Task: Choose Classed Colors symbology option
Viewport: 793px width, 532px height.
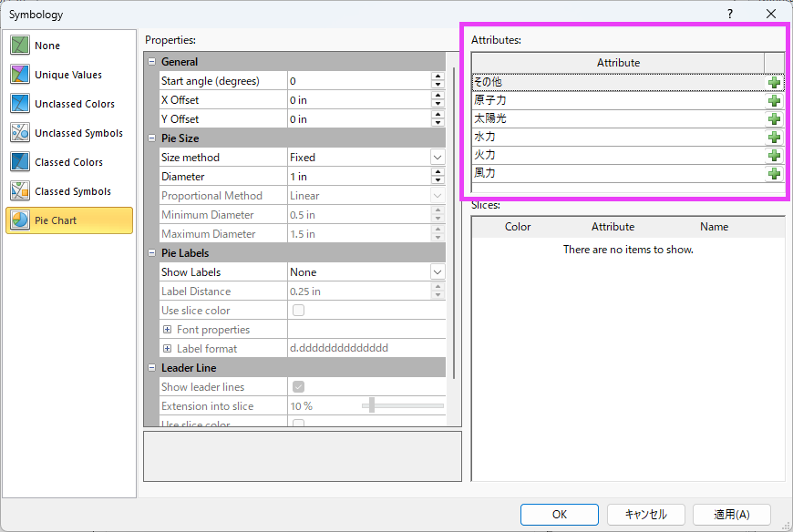Action: pos(68,162)
